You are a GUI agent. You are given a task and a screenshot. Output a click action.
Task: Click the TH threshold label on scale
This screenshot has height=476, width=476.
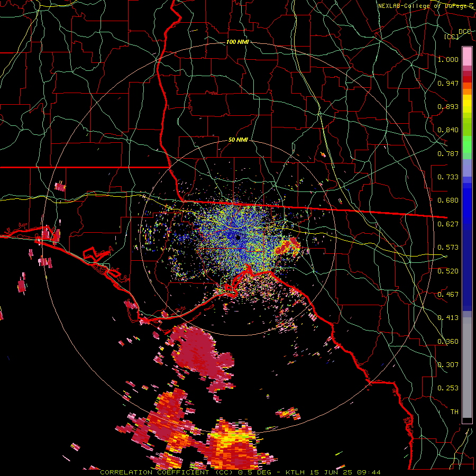point(454,412)
